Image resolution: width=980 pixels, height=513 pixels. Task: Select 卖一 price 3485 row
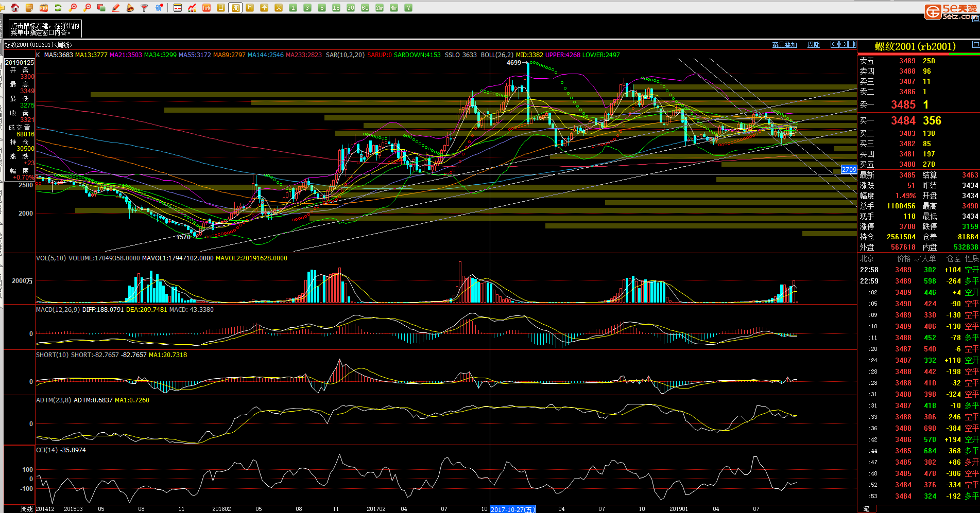pyautogui.click(x=918, y=104)
